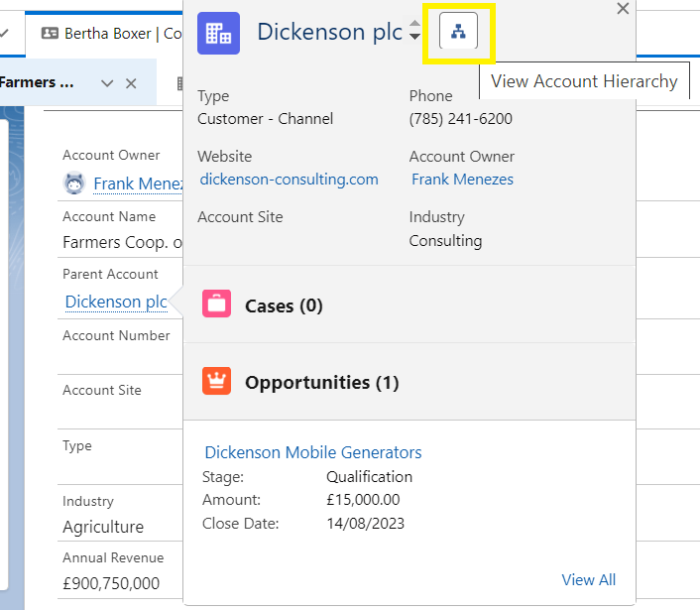
Task: Click the Dickenson plc popup title
Action: pos(329,32)
